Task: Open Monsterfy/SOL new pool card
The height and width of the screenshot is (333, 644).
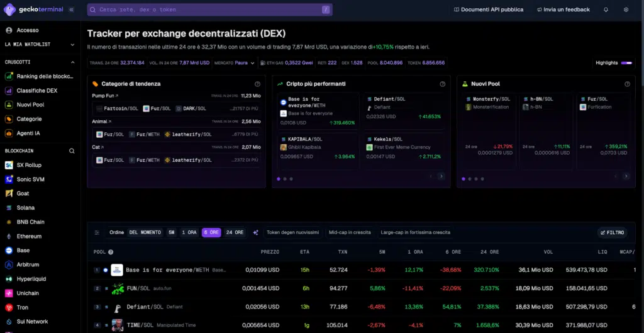Action: (489, 131)
